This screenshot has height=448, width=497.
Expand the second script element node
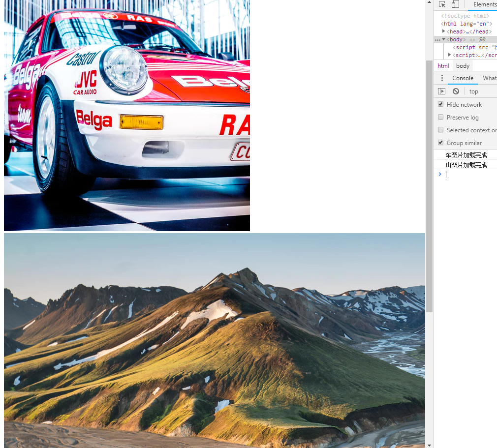(449, 55)
